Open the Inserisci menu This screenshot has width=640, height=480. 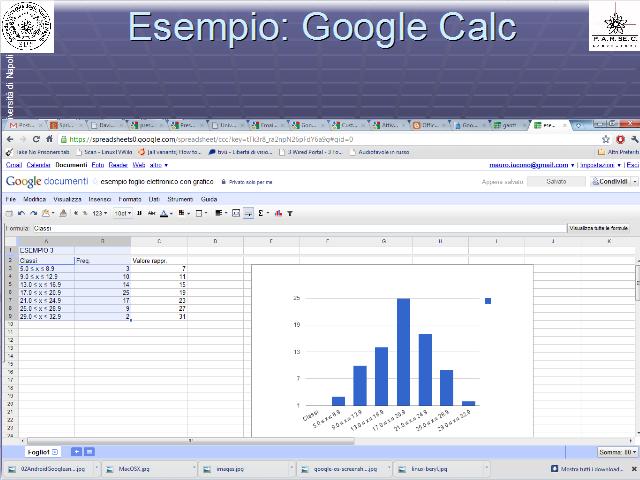(x=100, y=199)
